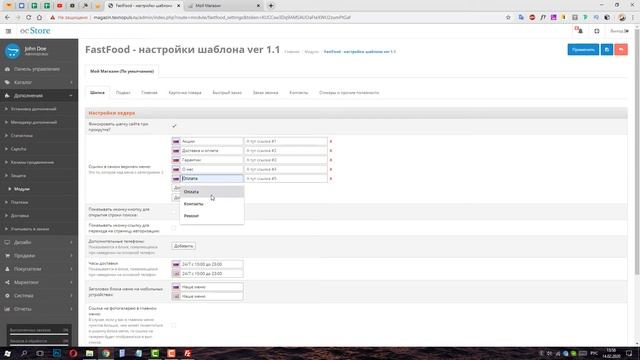Open the Windows notification center icon

tap(629, 353)
